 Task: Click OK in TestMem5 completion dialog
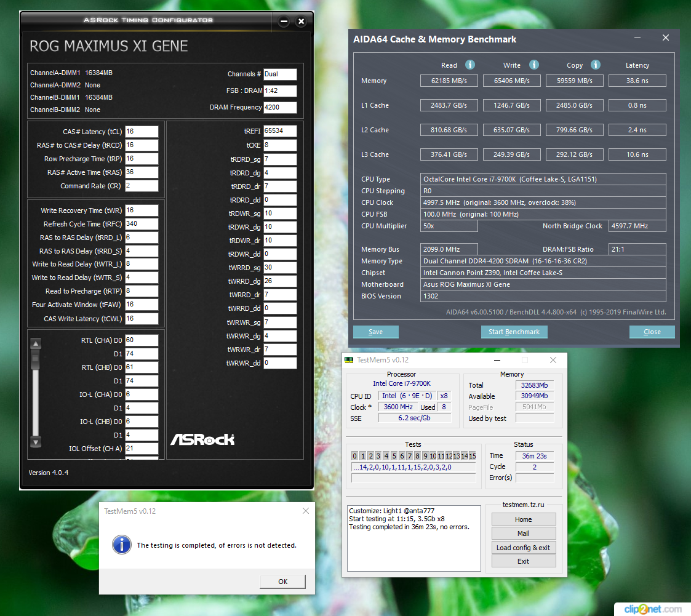(x=282, y=582)
